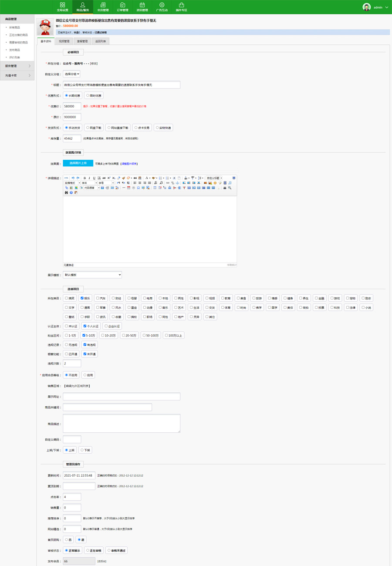
Task: Click the 选择图片上传 button
Action: (78, 163)
